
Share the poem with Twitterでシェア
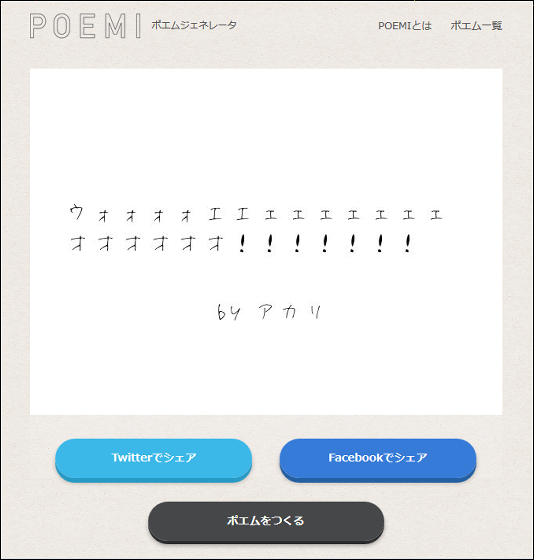click(154, 460)
